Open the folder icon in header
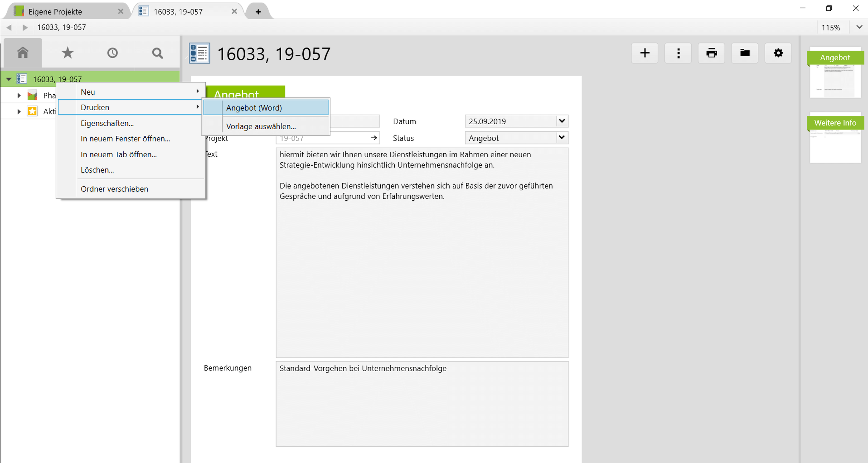Screen dimensions: 868x463 tap(745, 53)
